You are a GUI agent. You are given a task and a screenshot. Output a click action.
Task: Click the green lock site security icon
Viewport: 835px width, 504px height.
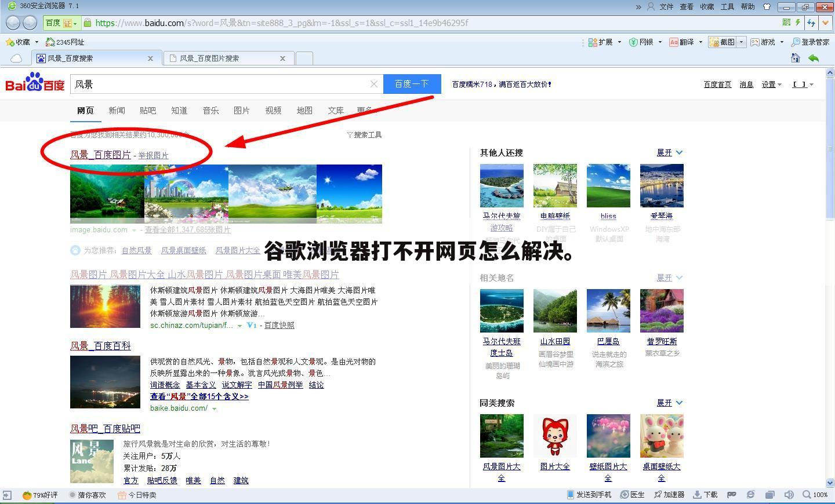click(88, 23)
